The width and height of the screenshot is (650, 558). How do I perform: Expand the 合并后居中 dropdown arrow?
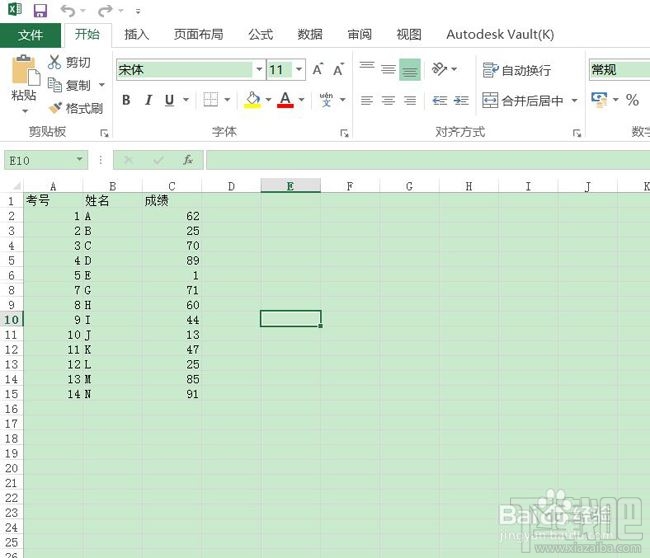coord(575,100)
